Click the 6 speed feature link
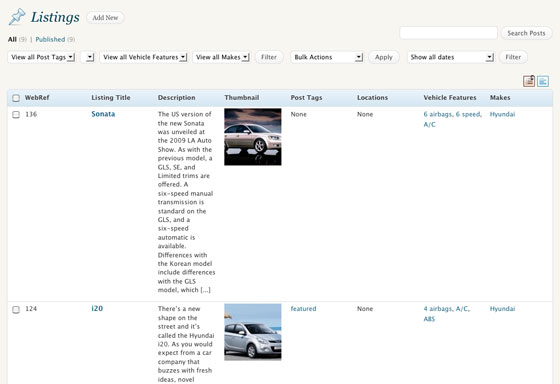This screenshot has width=560, height=384. point(468,114)
